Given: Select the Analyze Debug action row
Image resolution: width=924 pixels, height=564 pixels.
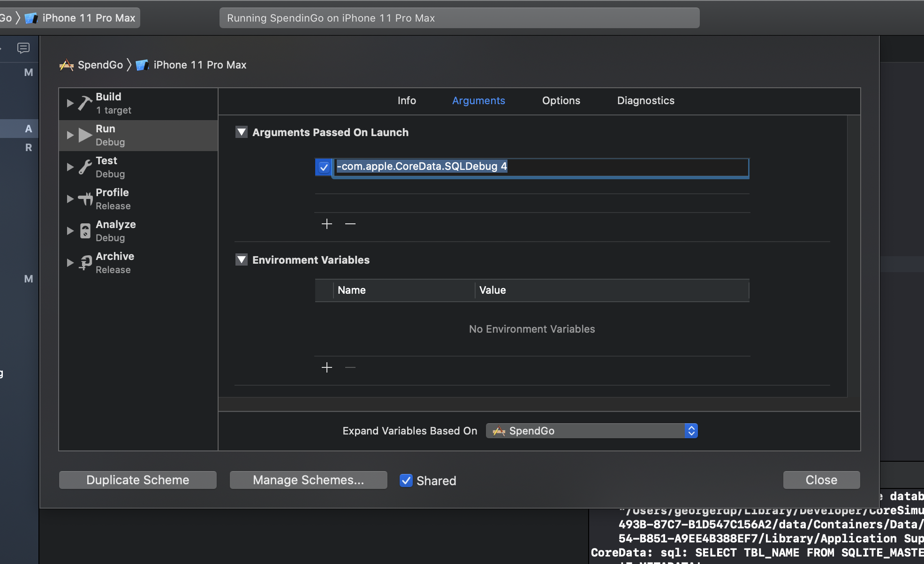Looking at the screenshot, I should [138, 231].
